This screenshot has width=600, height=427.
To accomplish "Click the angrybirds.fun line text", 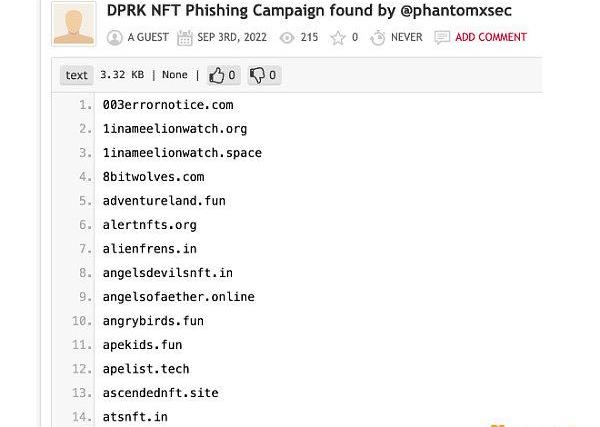I will (153, 321).
